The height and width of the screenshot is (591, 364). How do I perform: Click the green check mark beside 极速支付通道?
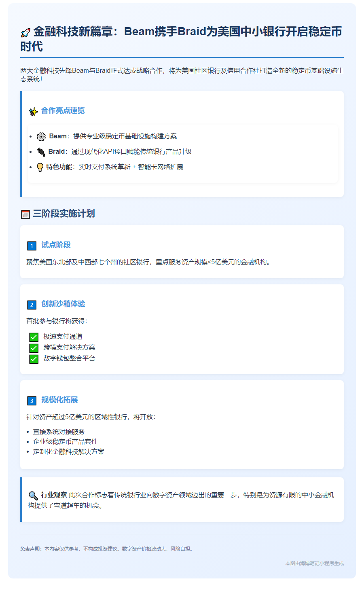34,337
